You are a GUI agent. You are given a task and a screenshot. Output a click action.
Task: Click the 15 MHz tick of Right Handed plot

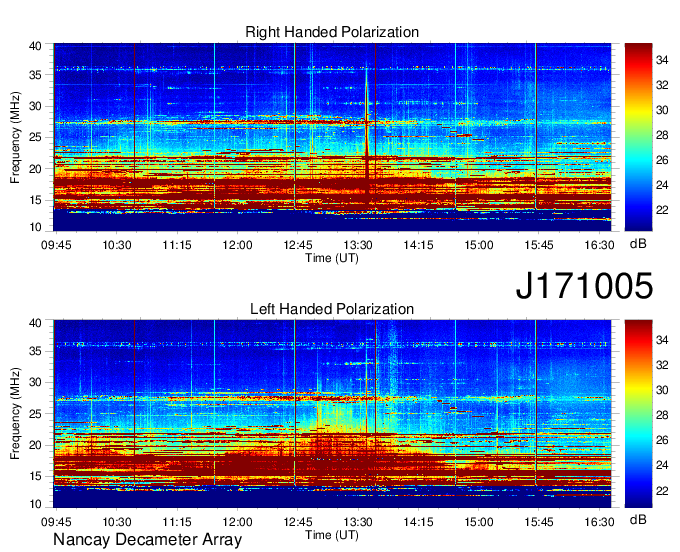tap(36, 200)
